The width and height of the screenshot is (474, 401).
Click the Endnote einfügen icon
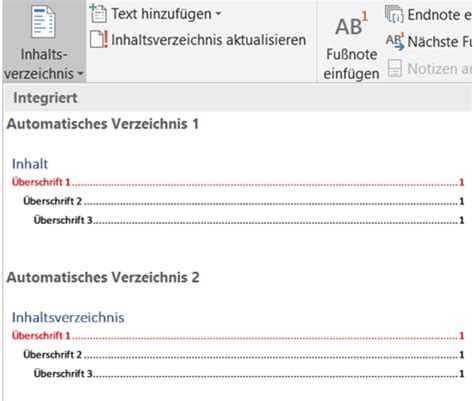(x=394, y=14)
